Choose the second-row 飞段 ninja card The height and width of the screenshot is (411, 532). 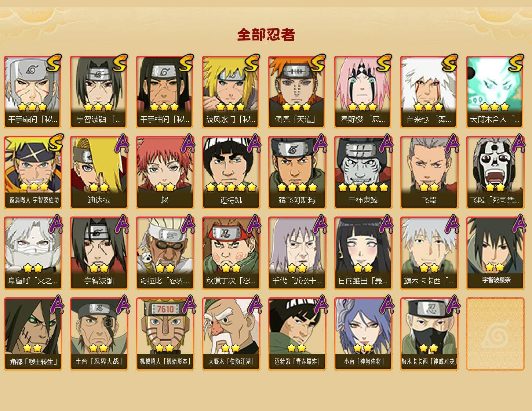point(429,172)
